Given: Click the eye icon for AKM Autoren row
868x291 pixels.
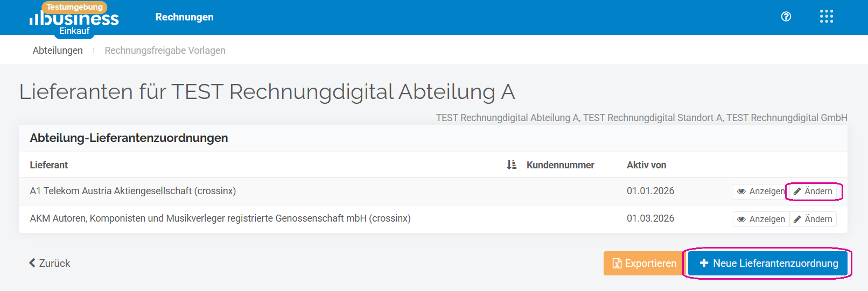Looking at the screenshot, I should [741, 219].
